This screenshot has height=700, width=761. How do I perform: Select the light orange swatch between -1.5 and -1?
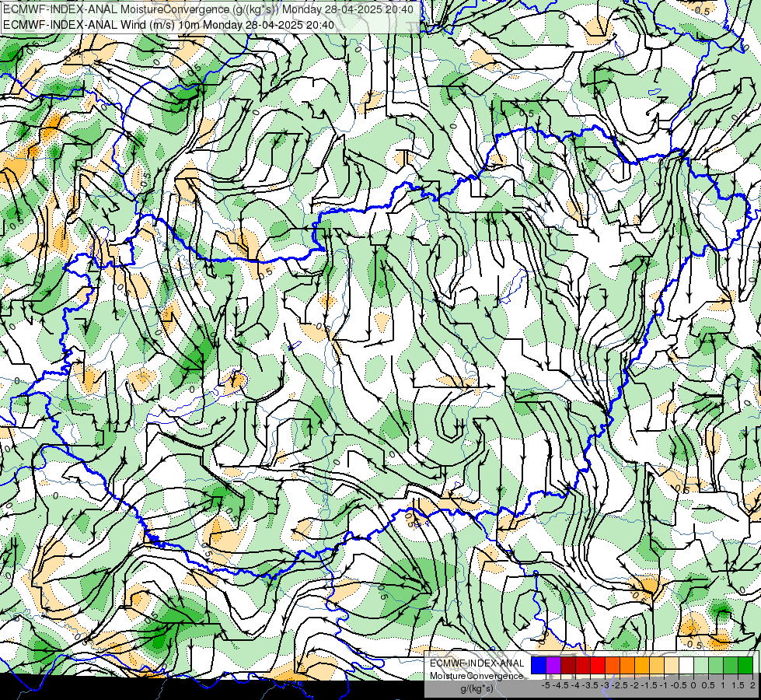point(657,665)
